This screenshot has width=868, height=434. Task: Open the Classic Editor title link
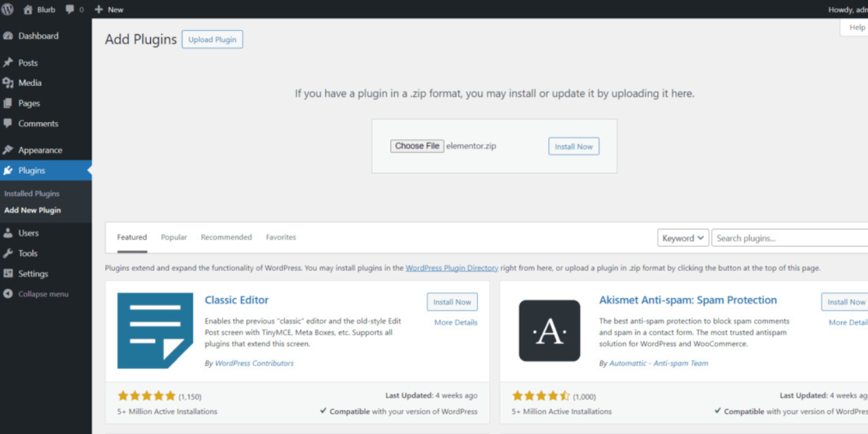coord(237,300)
